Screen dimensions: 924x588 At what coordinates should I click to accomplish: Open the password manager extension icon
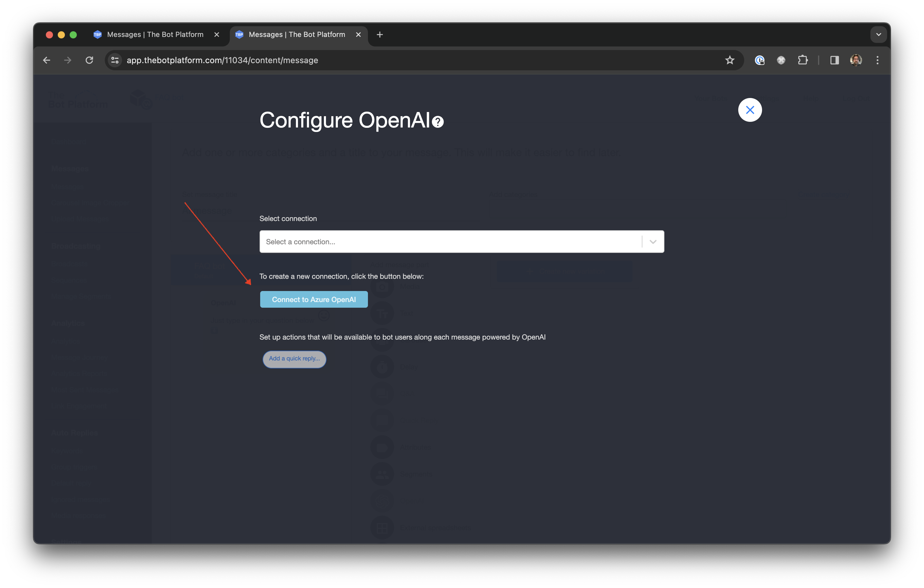point(759,60)
